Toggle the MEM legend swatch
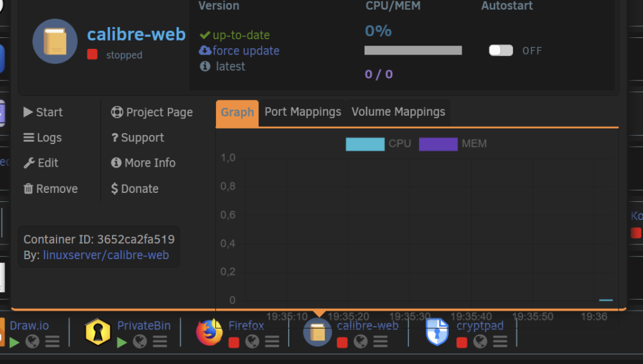 [x=438, y=144]
